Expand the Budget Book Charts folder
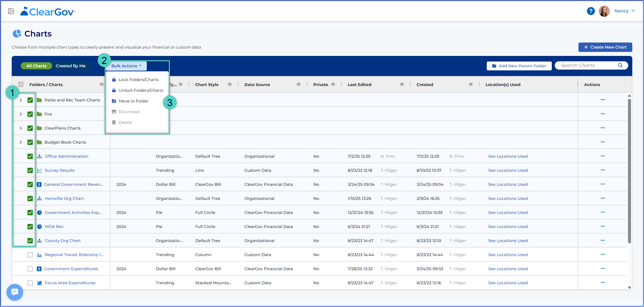Viewport: 644px width, 307px height. click(21, 142)
